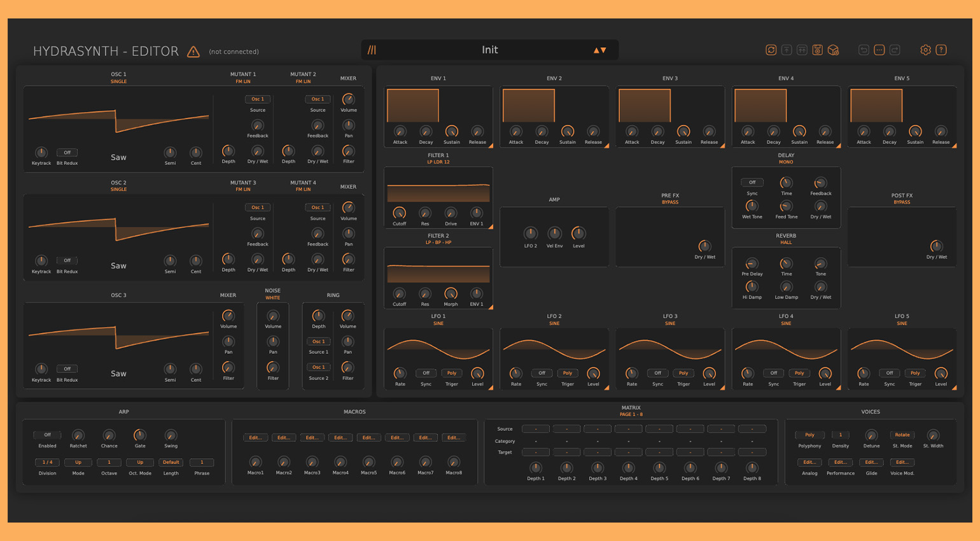Click the redo arrow icon
The width and height of the screenshot is (980, 541).
pos(895,50)
